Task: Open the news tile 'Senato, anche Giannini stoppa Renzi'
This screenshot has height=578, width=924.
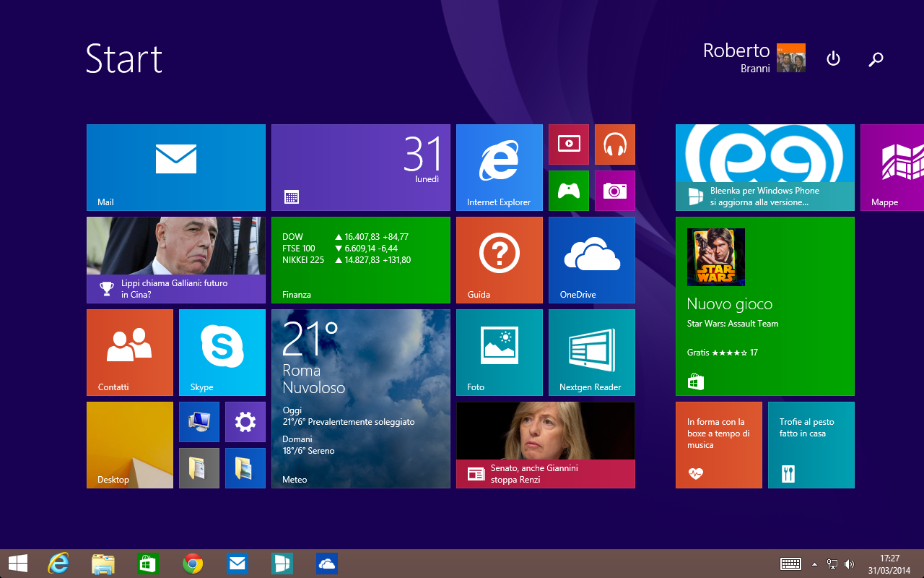Action: click(x=546, y=445)
